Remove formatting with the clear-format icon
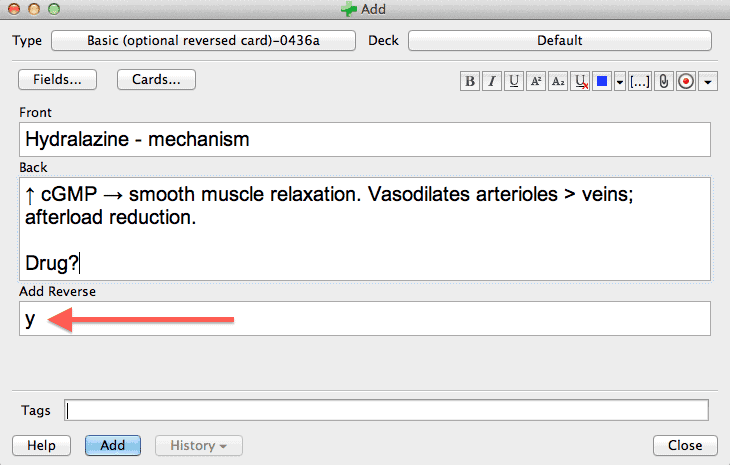 point(580,81)
